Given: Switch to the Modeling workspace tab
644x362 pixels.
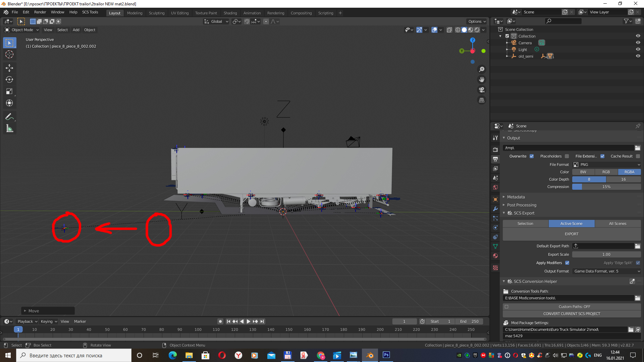Looking at the screenshot, I should click(135, 13).
